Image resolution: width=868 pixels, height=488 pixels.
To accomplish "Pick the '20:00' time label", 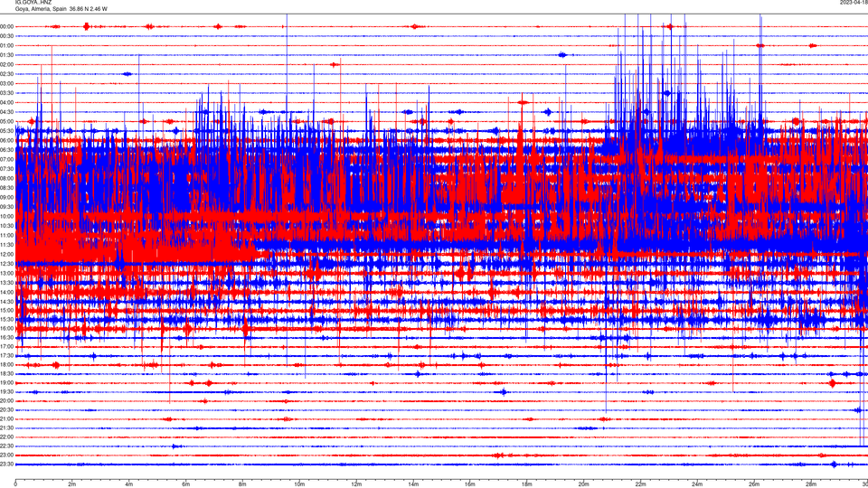I will (x=6, y=401).
